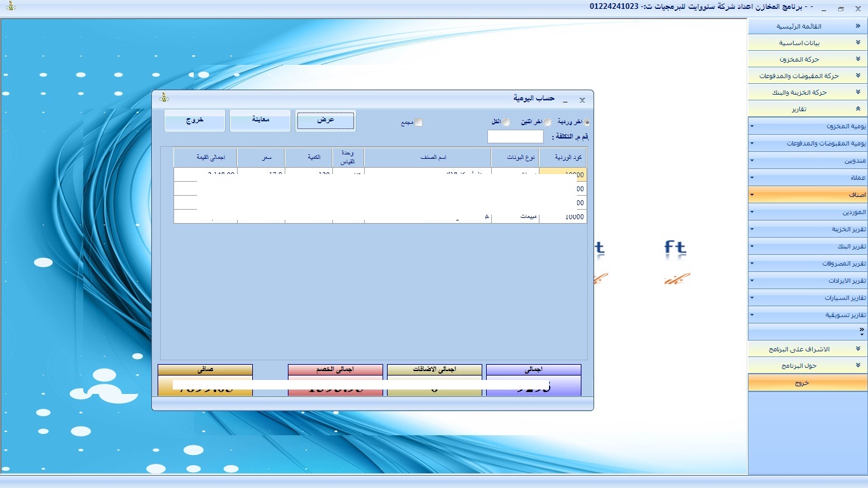
Task: Click the double-chevron icon below تقارير تسويقية
Action: 861,331
